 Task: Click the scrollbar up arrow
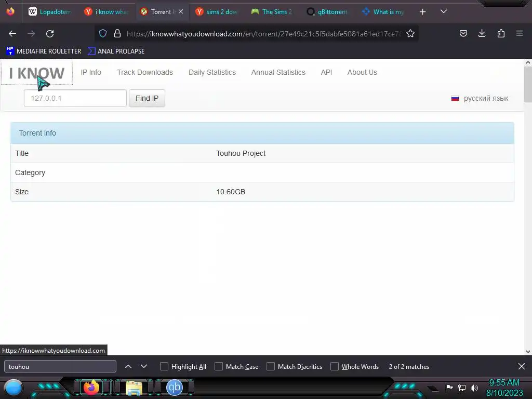(x=528, y=62)
